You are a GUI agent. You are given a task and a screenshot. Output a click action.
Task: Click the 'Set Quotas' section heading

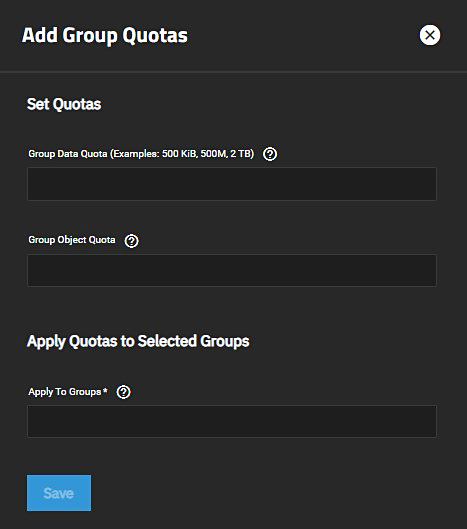click(x=64, y=104)
